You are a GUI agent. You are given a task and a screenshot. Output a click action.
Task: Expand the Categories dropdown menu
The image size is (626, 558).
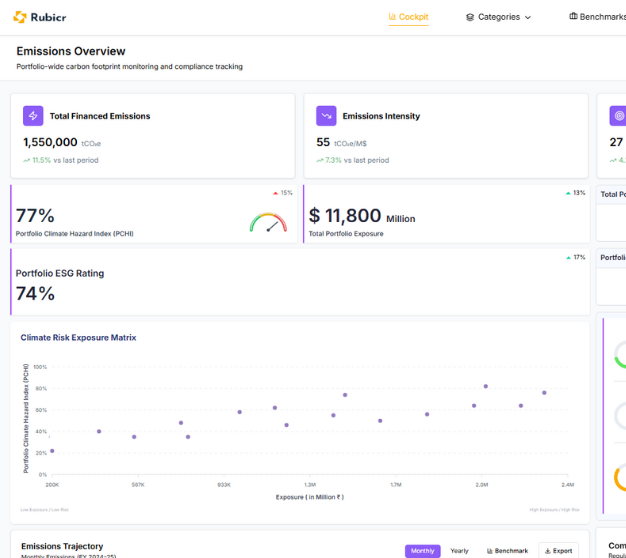click(499, 17)
